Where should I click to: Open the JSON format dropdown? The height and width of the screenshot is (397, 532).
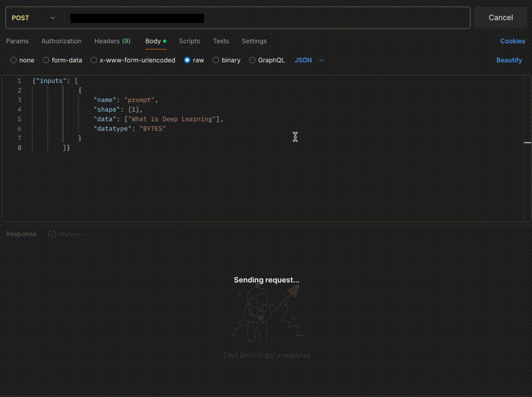pos(309,60)
